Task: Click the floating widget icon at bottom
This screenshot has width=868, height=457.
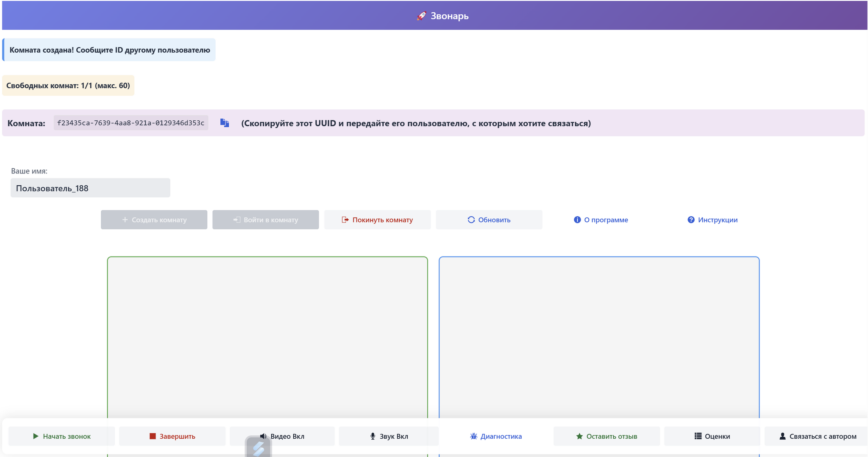Action: coord(258,448)
